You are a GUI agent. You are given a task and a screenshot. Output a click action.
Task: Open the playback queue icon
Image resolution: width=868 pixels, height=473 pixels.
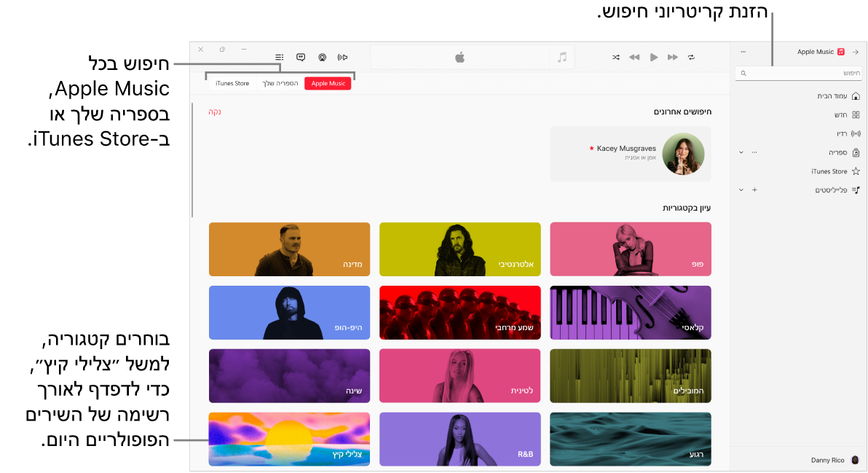279,57
